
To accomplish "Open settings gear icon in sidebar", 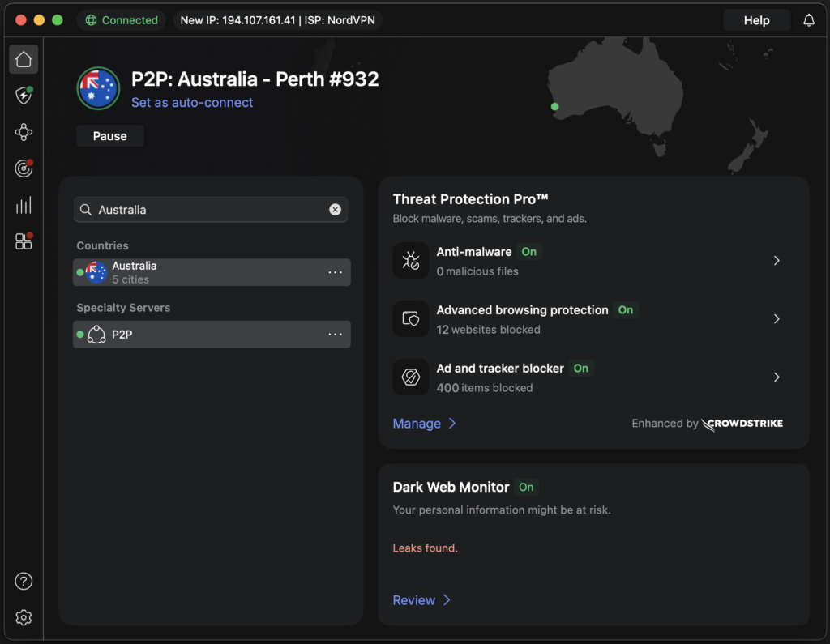I will [24, 617].
